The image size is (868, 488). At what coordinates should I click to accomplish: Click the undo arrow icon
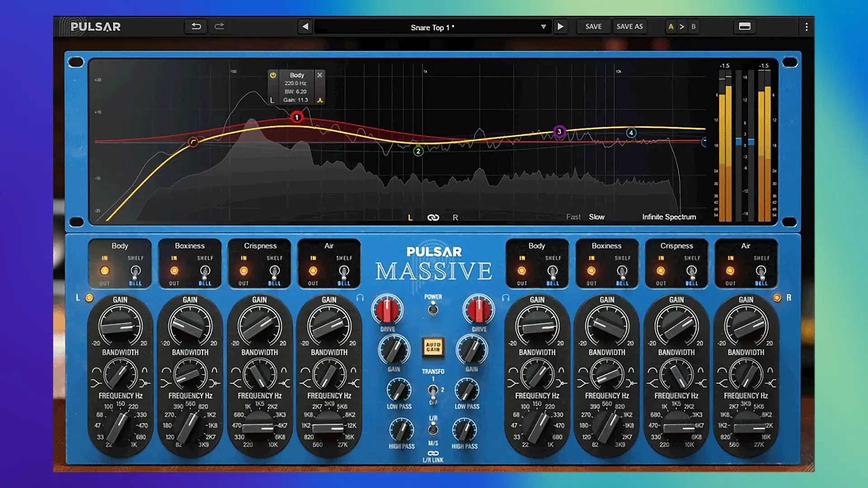pos(196,27)
